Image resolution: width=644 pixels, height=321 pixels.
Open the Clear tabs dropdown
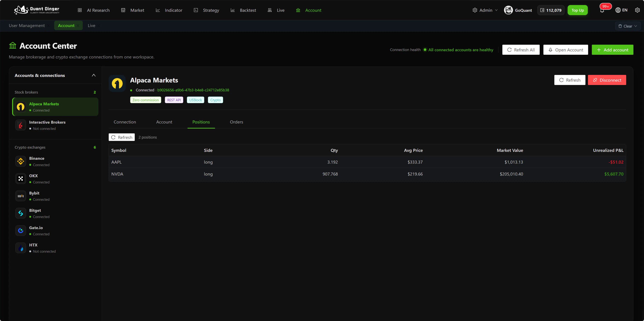628,26
